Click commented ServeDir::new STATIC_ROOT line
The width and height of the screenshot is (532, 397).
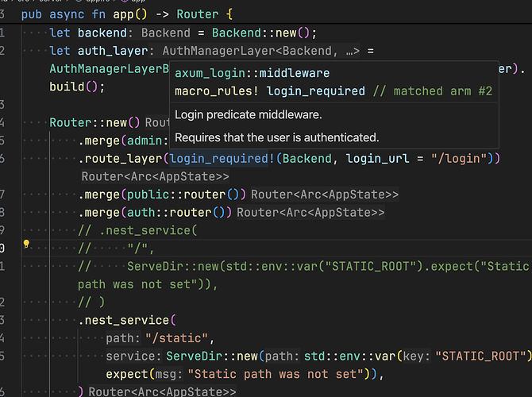tap(303, 266)
